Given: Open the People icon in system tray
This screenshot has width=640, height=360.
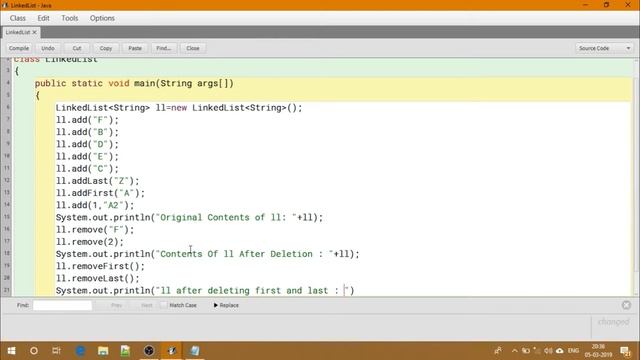Looking at the screenshot, I should pos(498,351).
